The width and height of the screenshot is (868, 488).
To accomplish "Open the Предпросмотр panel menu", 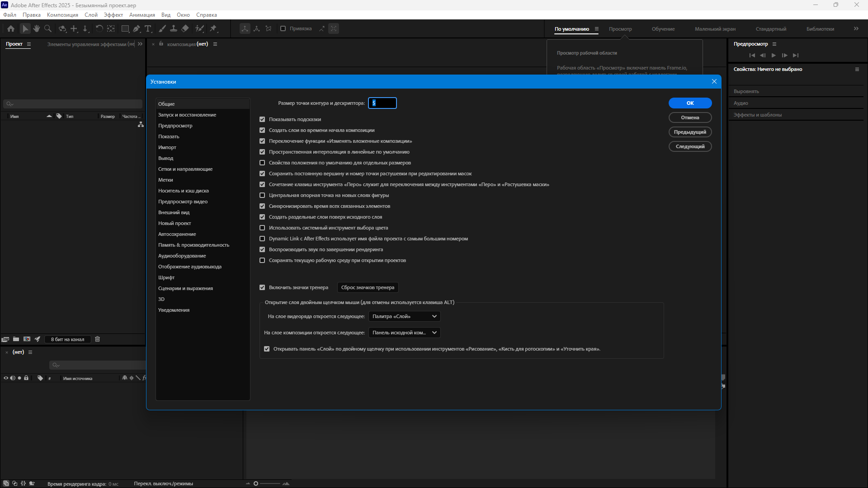I will pyautogui.click(x=774, y=44).
